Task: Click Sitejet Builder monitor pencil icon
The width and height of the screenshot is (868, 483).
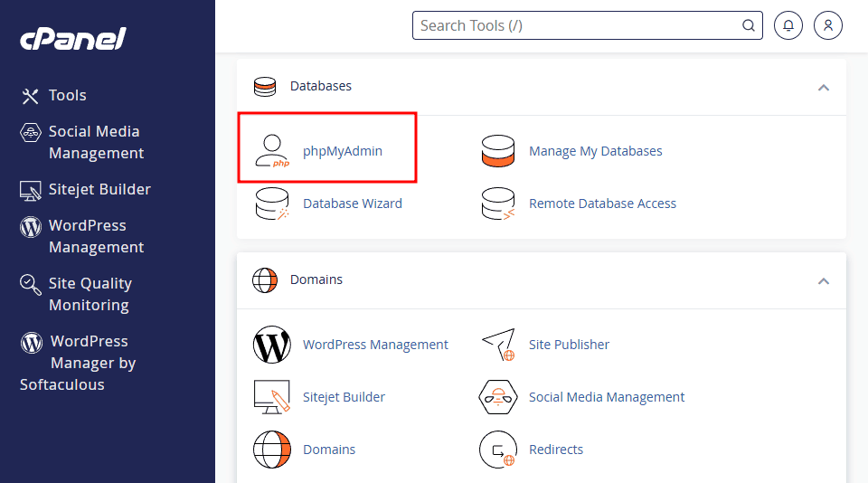Action: [272, 396]
